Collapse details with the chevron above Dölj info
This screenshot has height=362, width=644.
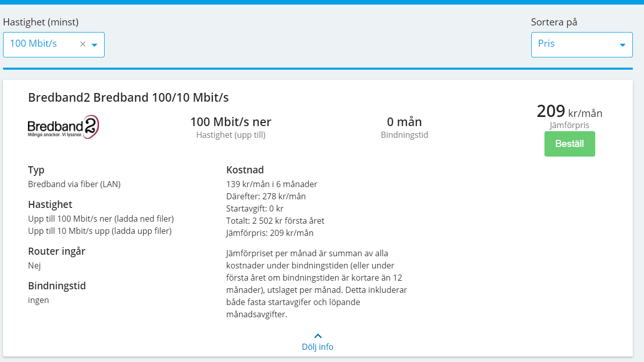point(318,336)
